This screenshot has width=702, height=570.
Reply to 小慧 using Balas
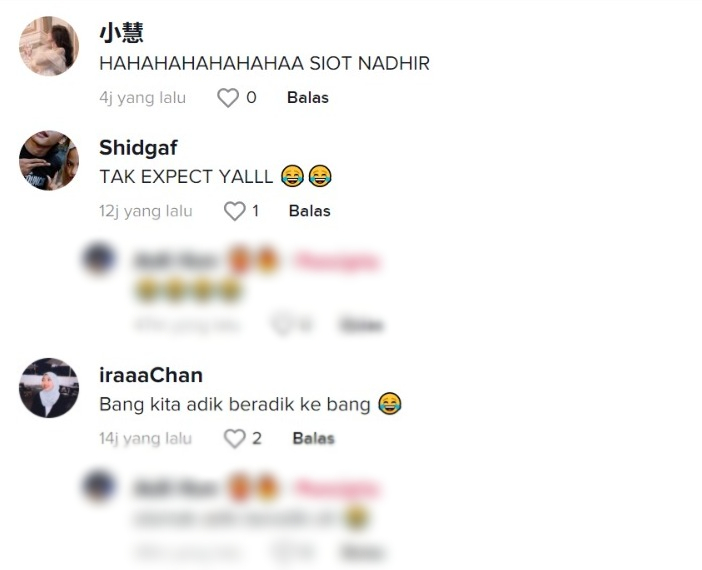pos(308,98)
